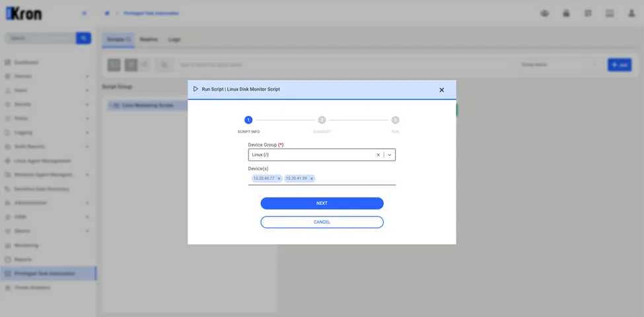Switch to the Logs tab
This screenshot has height=317, width=644.
pyautogui.click(x=174, y=40)
